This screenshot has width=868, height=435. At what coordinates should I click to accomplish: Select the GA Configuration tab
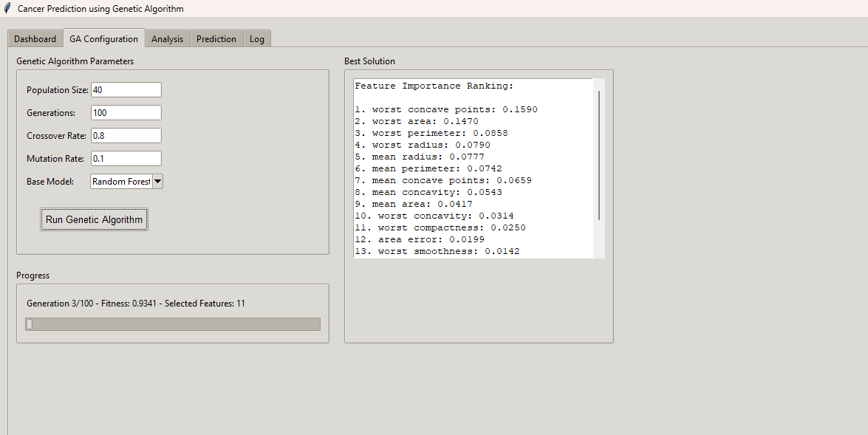coord(103,39)
